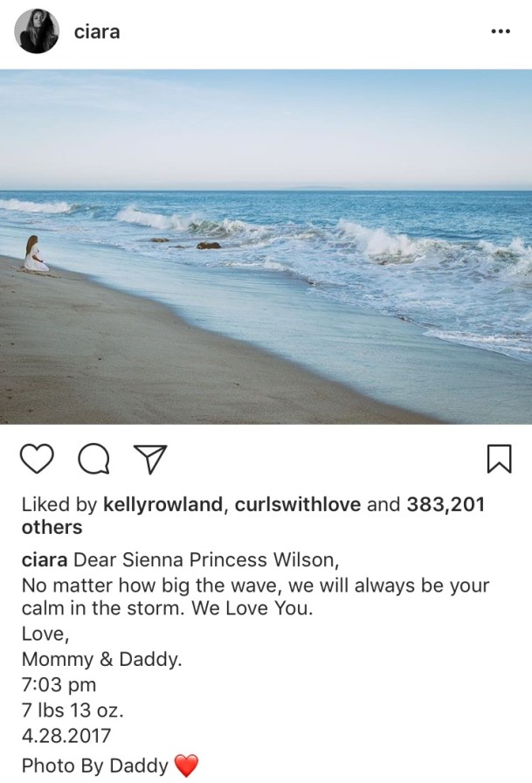Save the post with the bookmark icon
The image size is (532, 783).
[499, 459]
